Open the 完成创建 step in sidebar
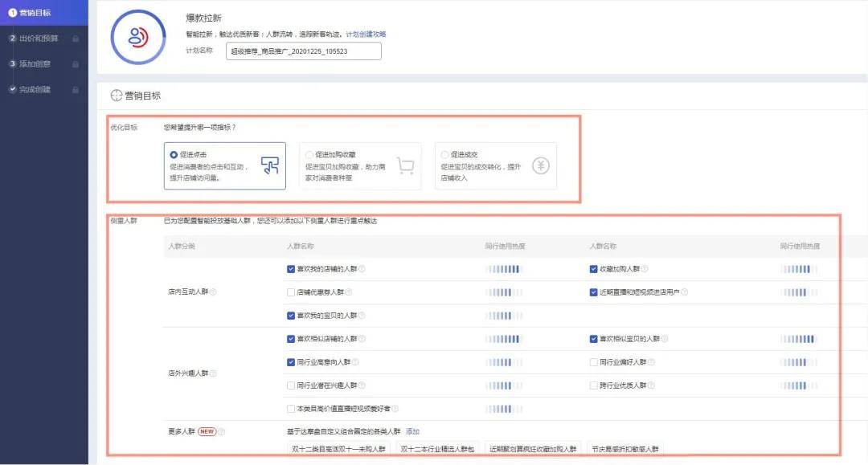This screenshot has height=465, width=868. click(39, 89)
